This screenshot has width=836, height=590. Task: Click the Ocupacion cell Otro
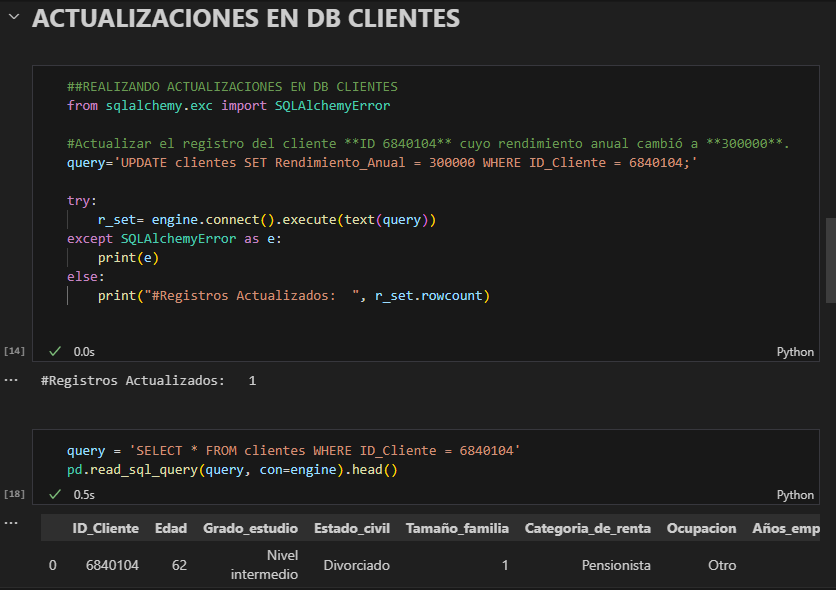click(722, 565)
